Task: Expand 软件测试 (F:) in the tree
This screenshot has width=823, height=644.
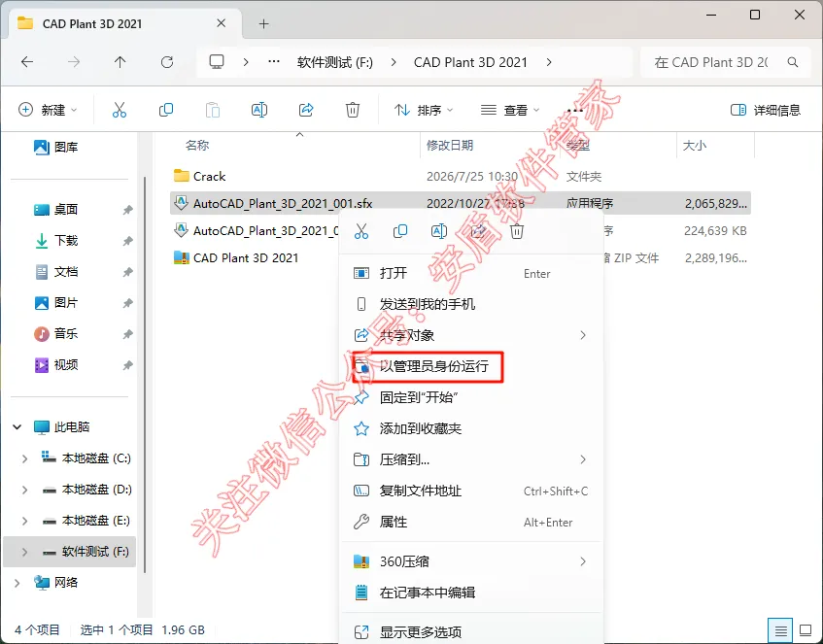Action: click(24, 552)
